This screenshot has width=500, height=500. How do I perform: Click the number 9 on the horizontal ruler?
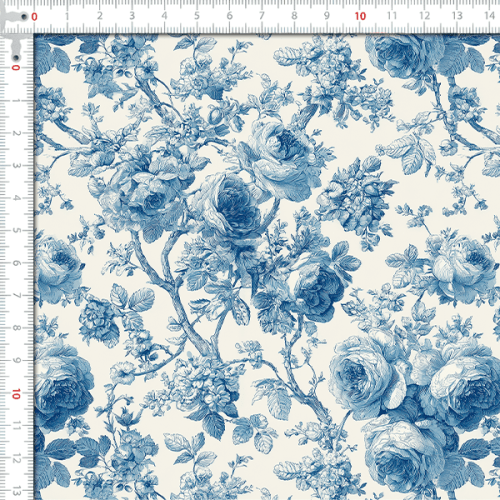point(327,16)
